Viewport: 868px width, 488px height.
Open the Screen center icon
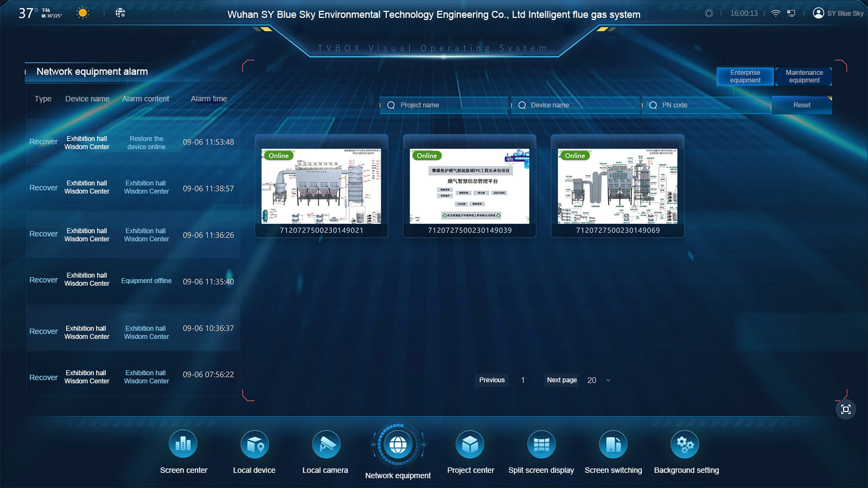click(183, 445)
